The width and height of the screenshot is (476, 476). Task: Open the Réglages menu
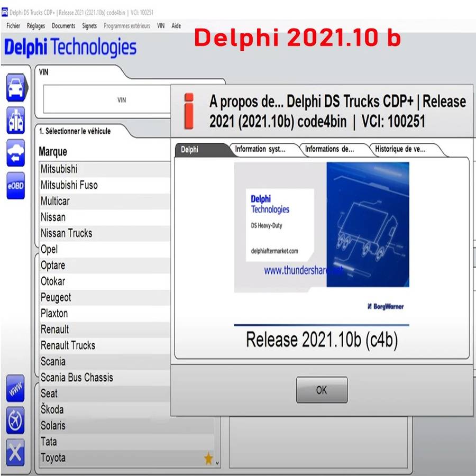(x=36, y=25)
